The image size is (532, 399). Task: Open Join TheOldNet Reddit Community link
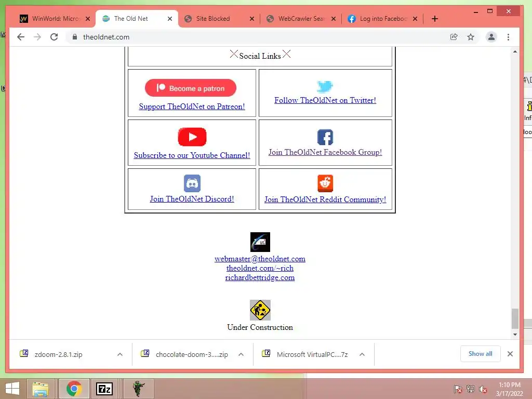[325, 199]
